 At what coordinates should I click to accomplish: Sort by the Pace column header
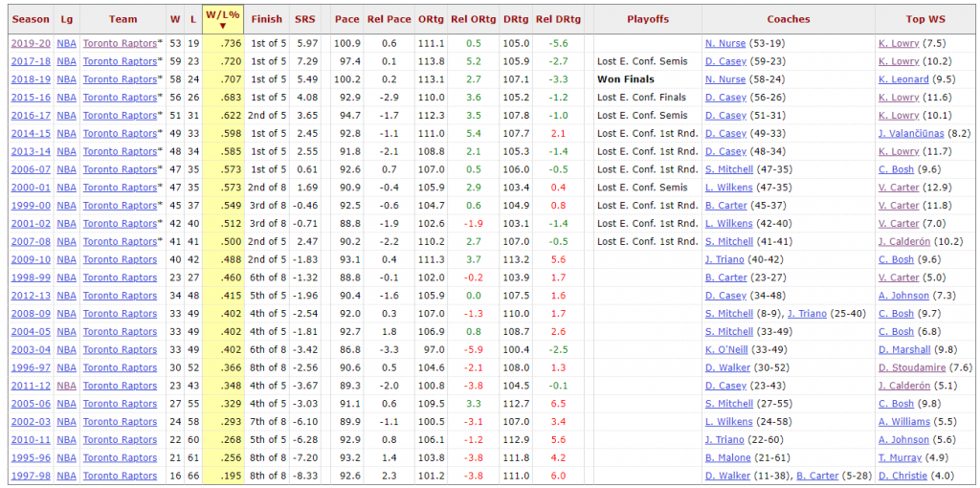click(x=346, y=19)
